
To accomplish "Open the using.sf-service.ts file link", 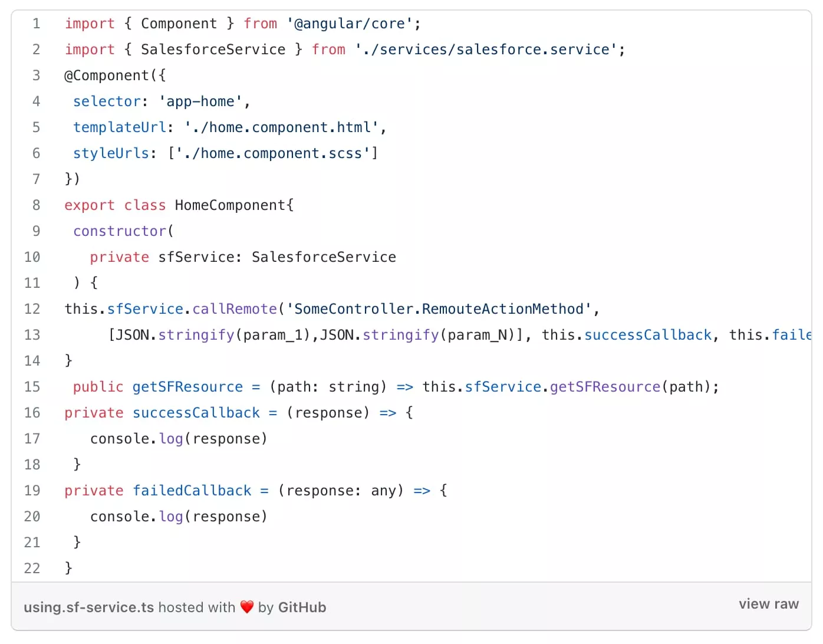I will tap(88, 607).
